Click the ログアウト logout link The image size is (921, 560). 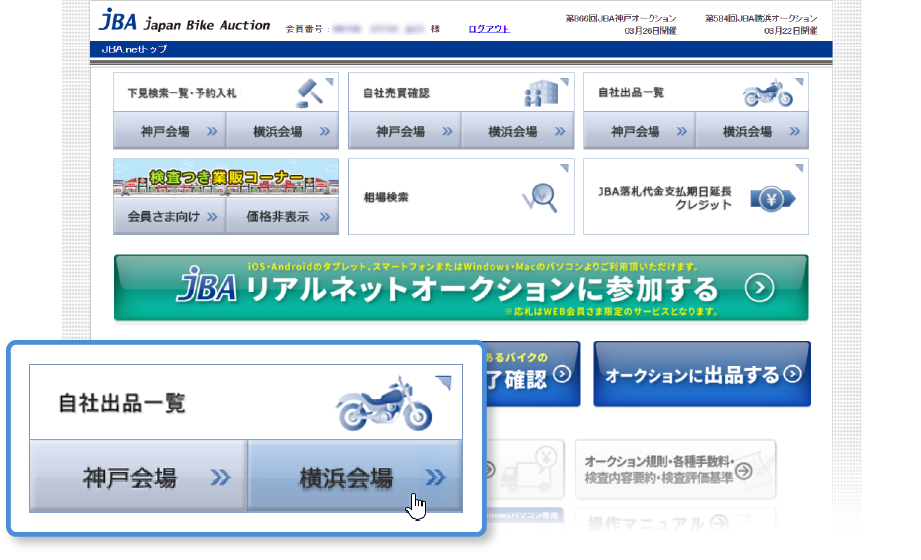489,29
